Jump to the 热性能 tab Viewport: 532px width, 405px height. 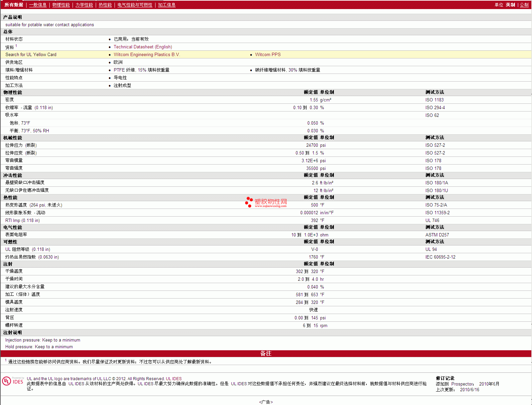(x=105, y=5)
